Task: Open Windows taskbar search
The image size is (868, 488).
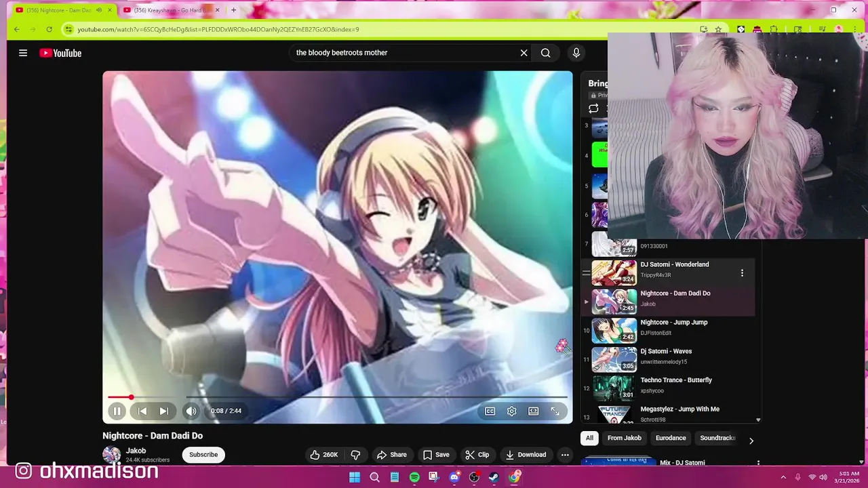Action: [374, 477]
